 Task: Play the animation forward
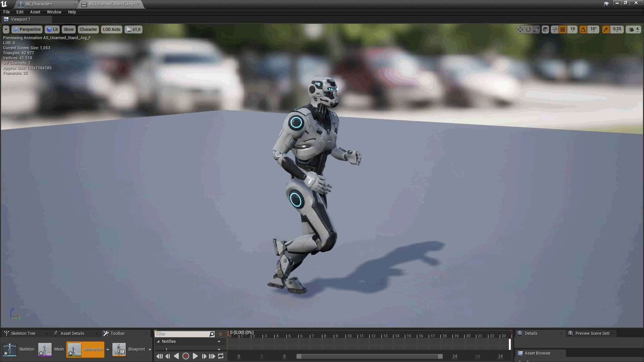[195, 356]
